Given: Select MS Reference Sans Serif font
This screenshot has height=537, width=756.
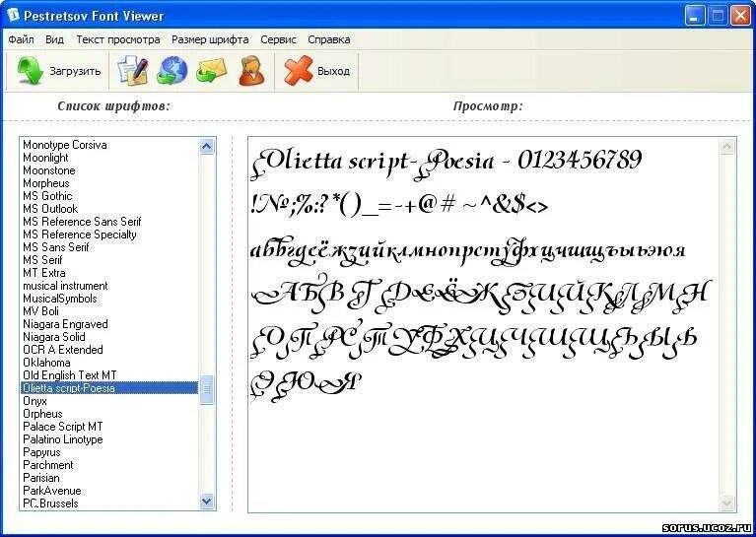Looking at the screenshot, I should (109, 222).
